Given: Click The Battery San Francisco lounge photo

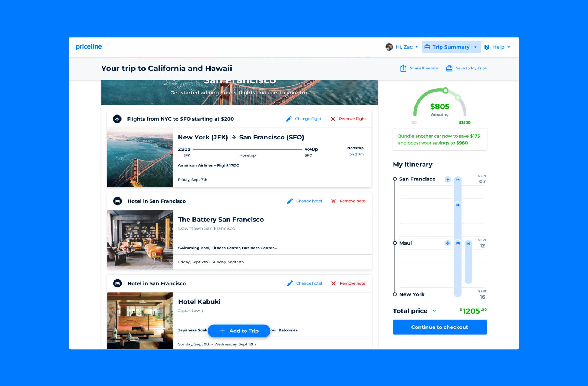Looking at the screenshot, I should [140, 239].
